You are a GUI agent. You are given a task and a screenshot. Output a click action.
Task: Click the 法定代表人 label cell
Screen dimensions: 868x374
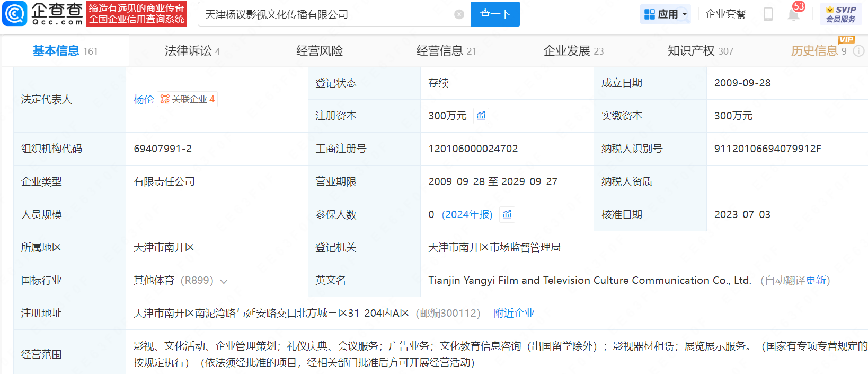[x=69, y=99]
